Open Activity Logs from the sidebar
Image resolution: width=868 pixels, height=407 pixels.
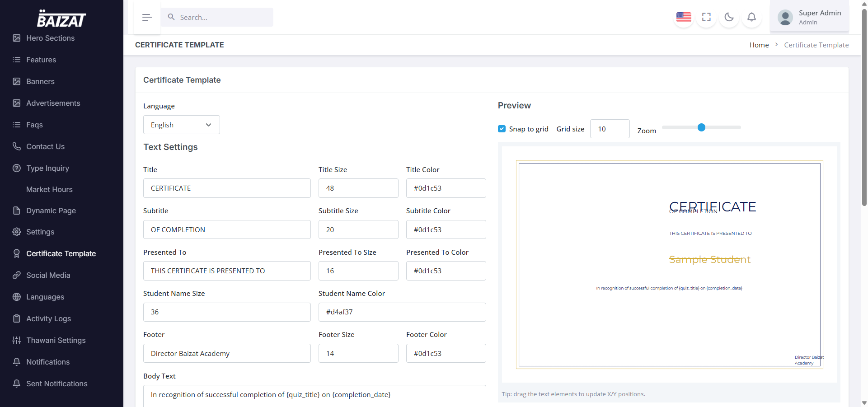point(48,318)
